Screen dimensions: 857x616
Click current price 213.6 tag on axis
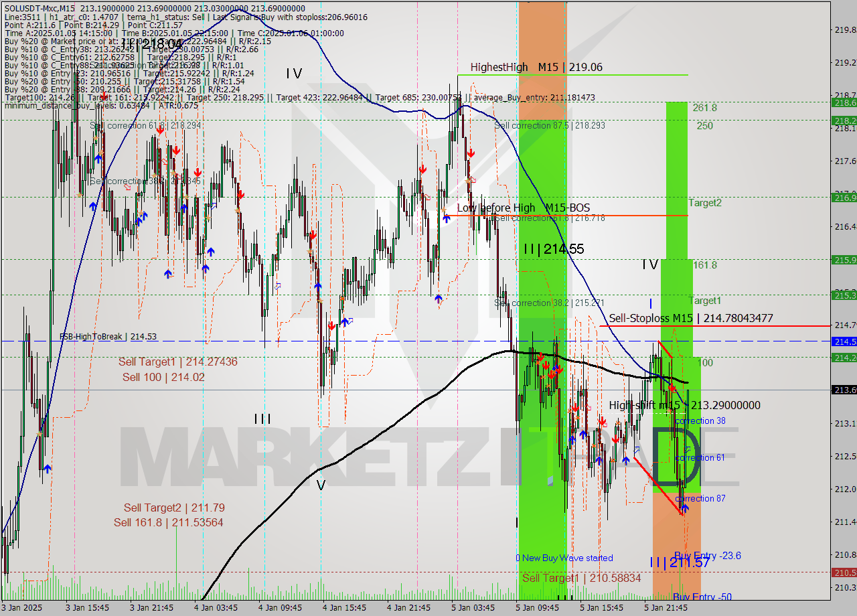tap(844, 390)
